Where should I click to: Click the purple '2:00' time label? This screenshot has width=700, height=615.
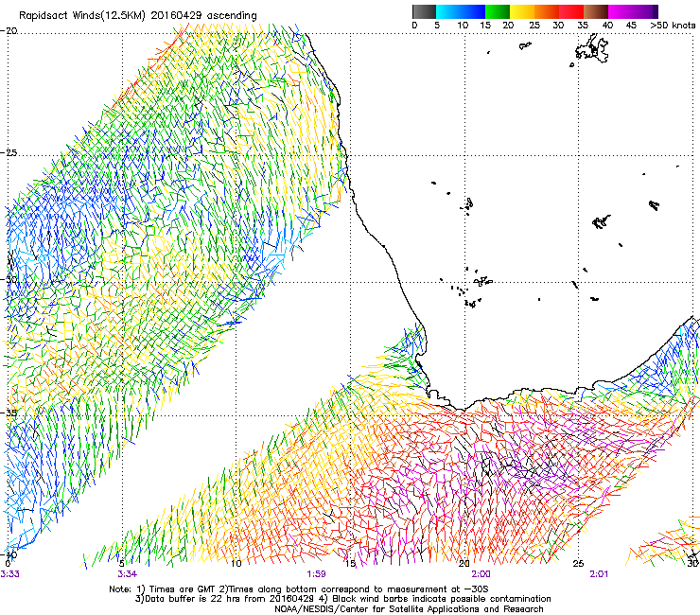pyautogui.click(x=481, y=574)
